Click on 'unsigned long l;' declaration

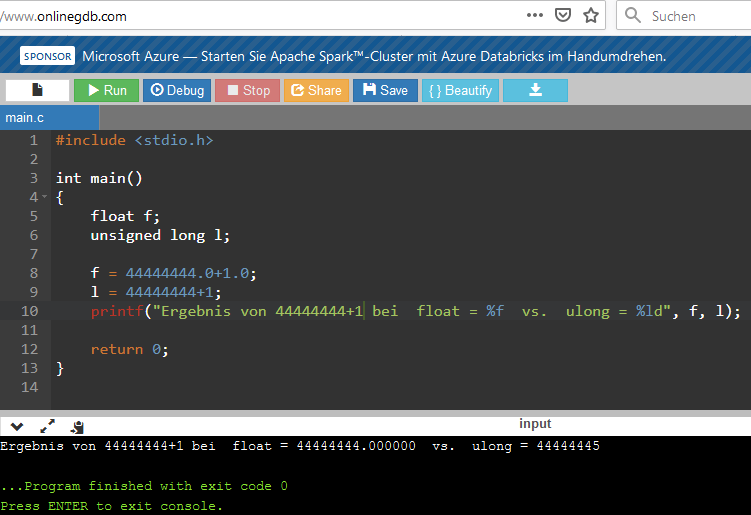pyautogui.click(x=160, y=235)
